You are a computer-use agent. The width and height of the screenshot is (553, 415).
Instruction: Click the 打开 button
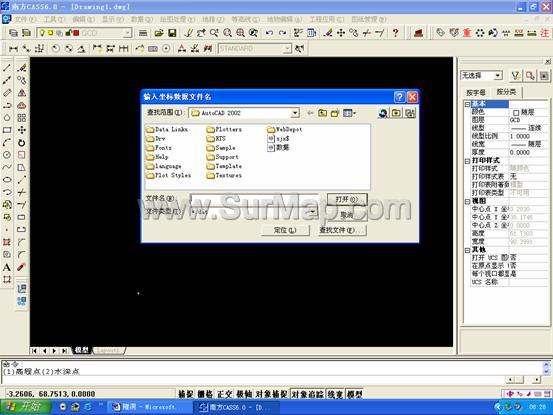[347, 199]
